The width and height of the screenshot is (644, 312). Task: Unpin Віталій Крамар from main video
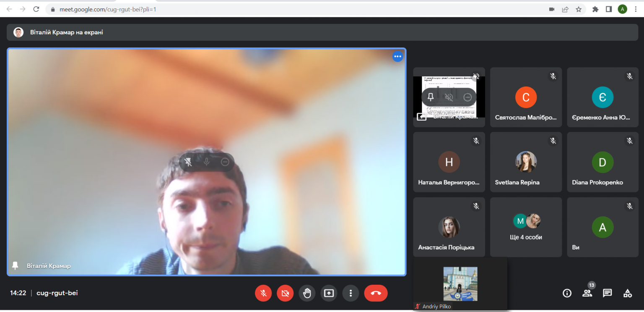189,162
